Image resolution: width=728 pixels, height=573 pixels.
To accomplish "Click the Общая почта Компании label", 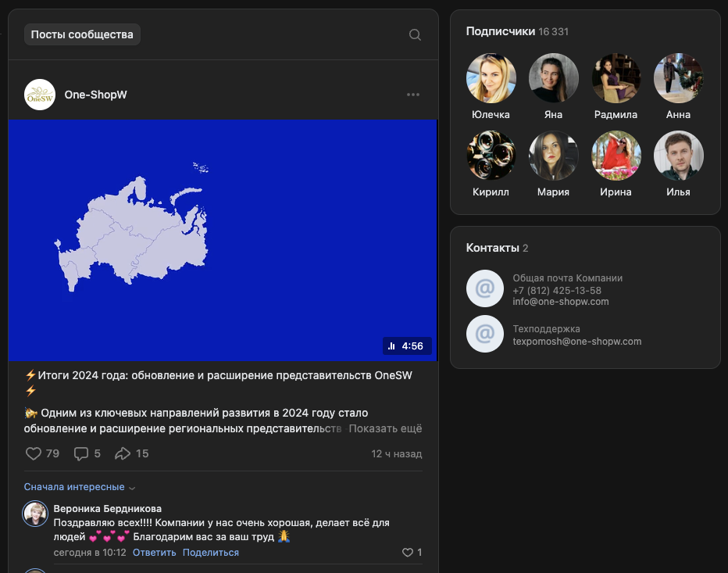I will (x=567, y=278).
